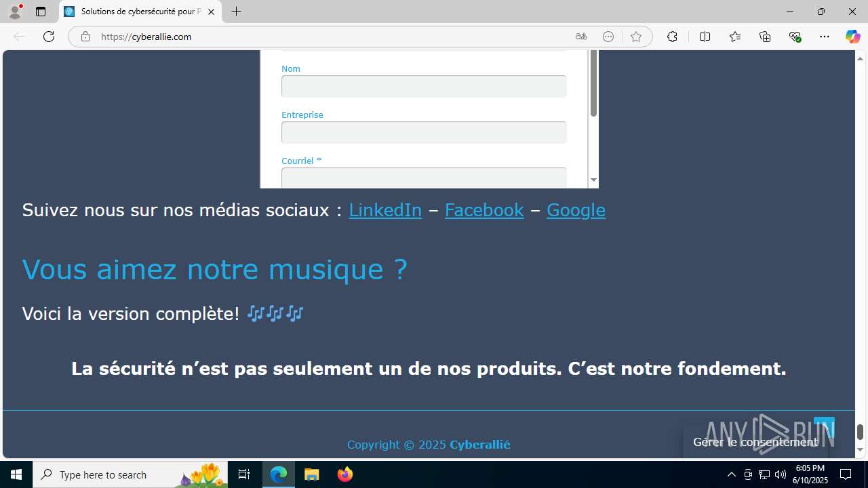This screenshot has height=488, width=868.
Task: Click the form's vertical scrollbar thumb
Action: click(x=593, y=83)
